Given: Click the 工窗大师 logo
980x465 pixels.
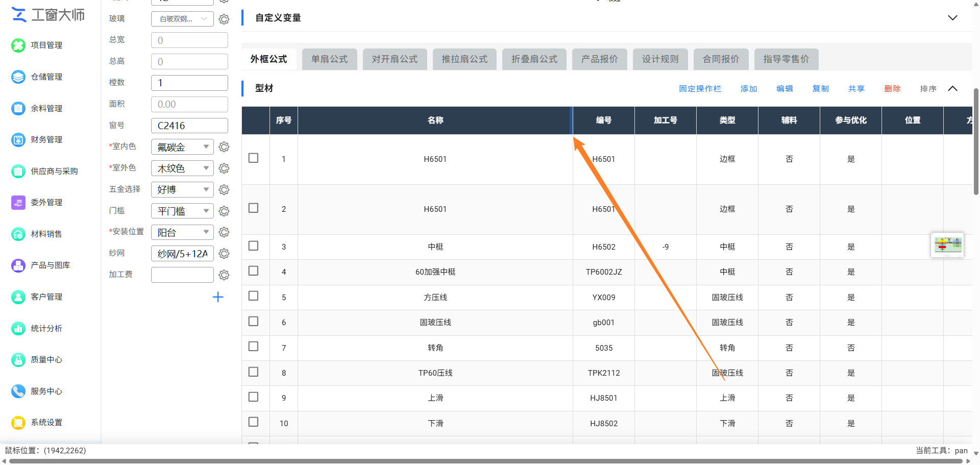Looking at the screenshot, I should pos(48,15).
